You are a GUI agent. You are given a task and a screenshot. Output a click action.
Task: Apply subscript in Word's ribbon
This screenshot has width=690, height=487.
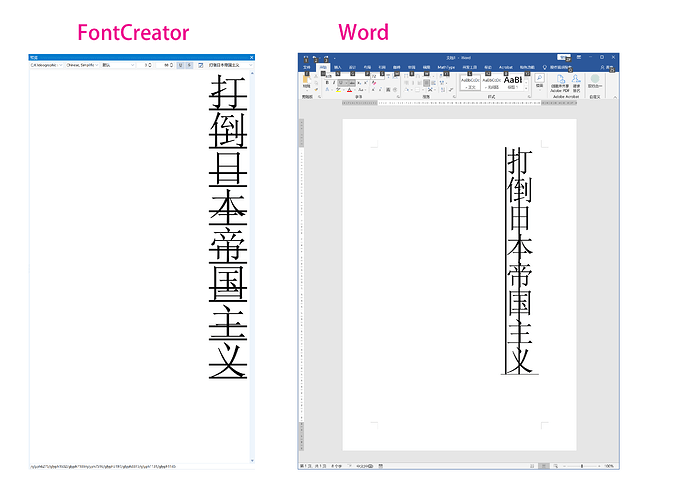click(x=359, y=83)
